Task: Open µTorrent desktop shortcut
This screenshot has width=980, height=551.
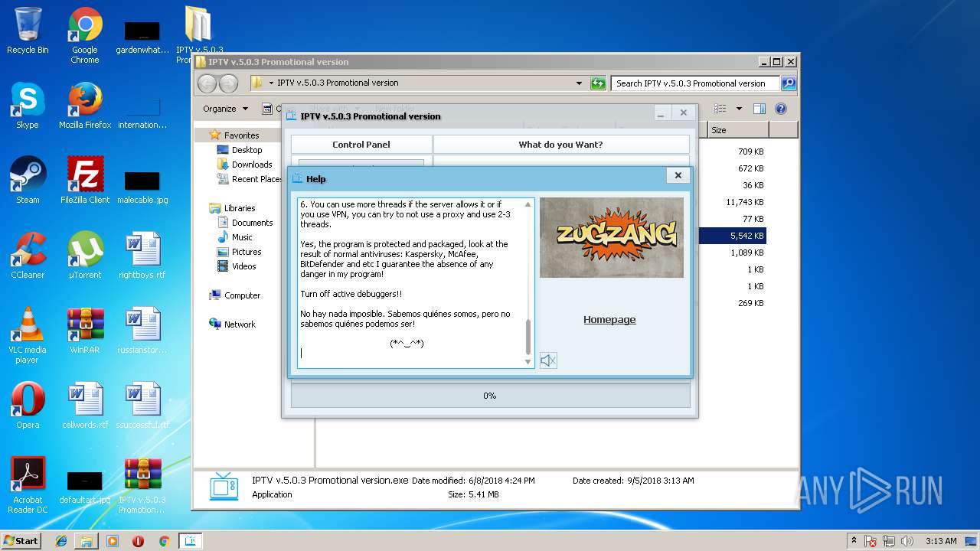Action: point(85,256)
